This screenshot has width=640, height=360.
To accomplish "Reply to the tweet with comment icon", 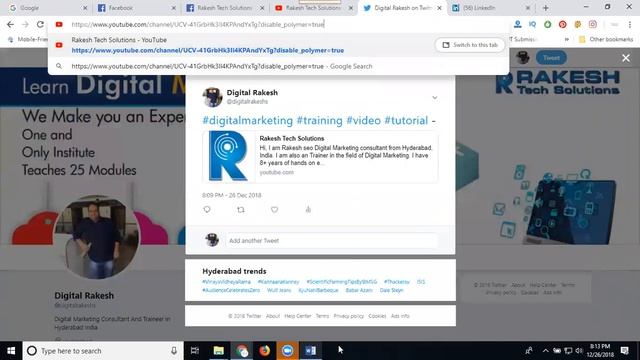I will coord(207,209).
